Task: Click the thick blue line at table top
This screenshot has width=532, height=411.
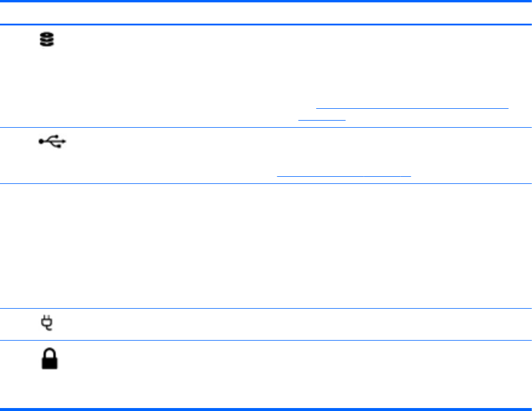Action: point(266,2)
